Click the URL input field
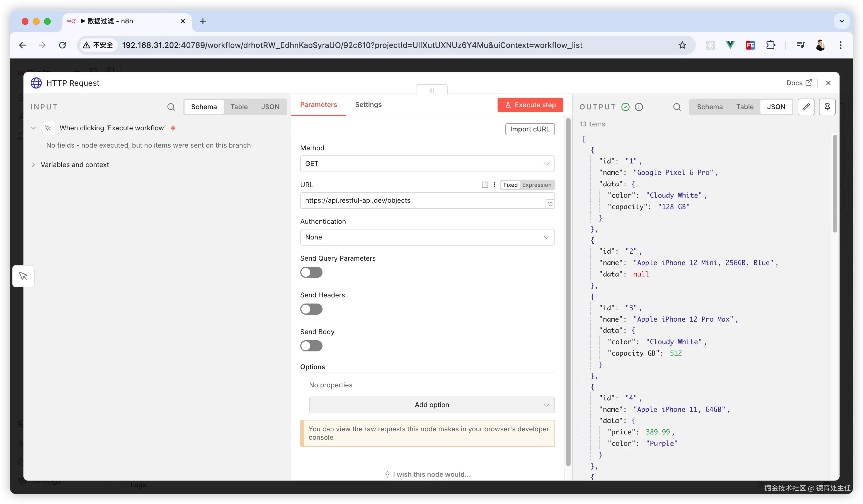 pyautogui.click(x=421, y=200)
